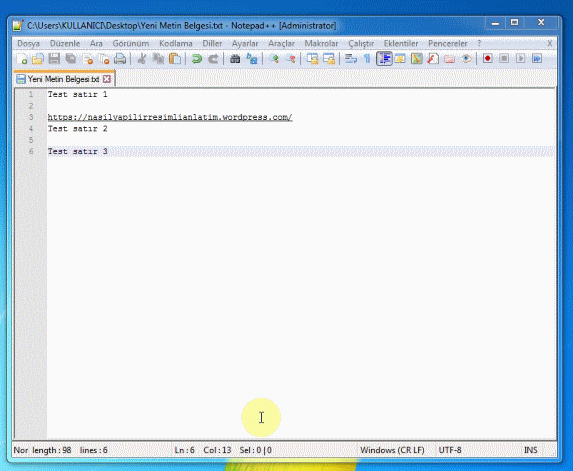Open the Dosya menu
The image size is (573, 471).
coord(29,43)
